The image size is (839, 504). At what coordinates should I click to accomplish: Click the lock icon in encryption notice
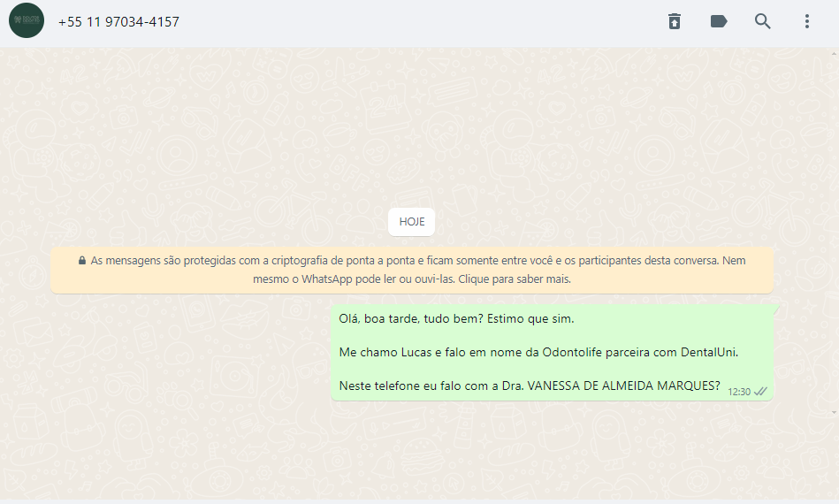(82, 261)
